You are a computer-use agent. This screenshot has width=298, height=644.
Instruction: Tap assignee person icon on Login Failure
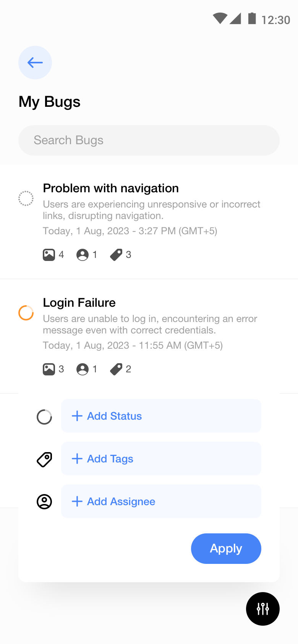[x=83, y=369]
